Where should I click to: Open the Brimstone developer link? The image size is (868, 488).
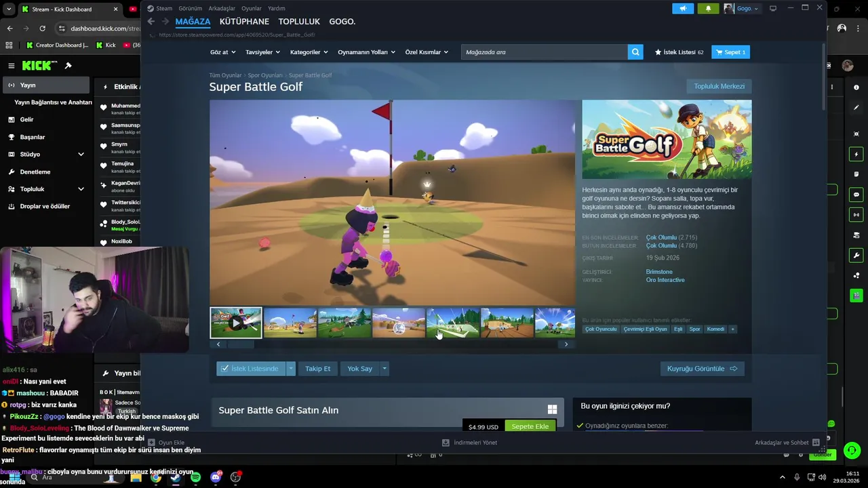click(659, 272)
